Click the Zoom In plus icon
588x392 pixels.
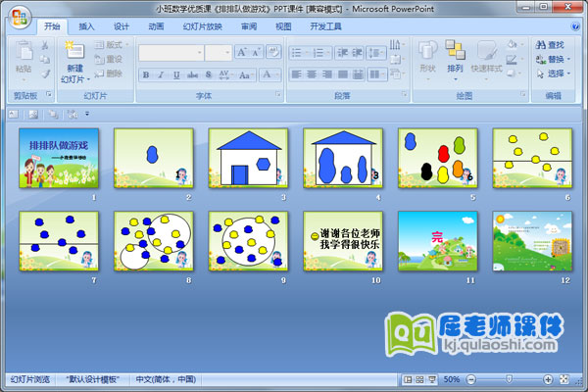point(548,379)
